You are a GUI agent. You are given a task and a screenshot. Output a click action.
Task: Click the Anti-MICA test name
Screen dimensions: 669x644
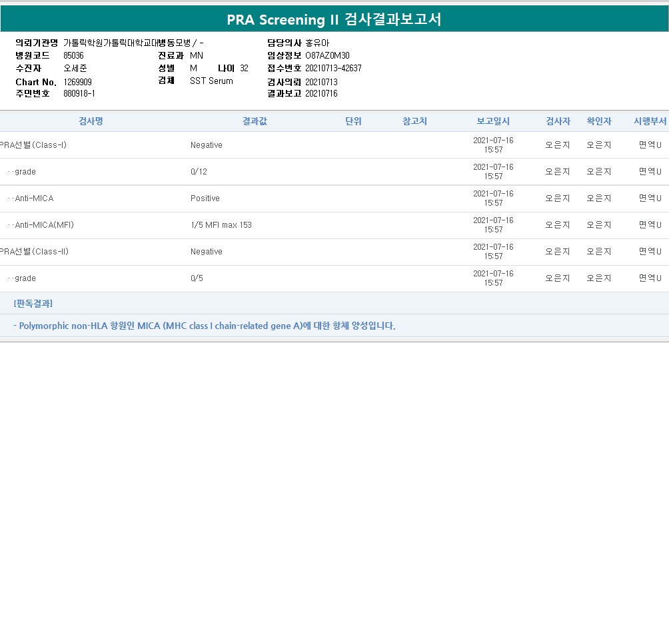(34, 198)
